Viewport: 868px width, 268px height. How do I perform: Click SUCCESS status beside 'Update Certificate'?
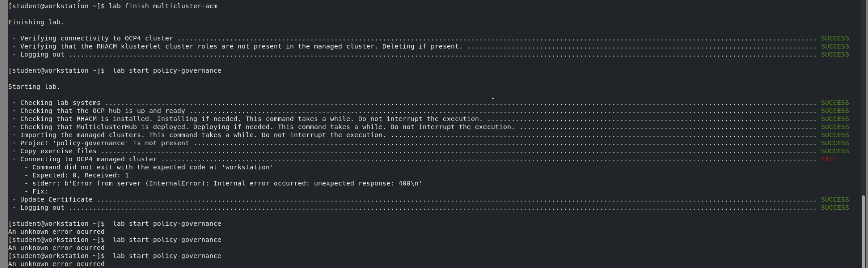pos(835,200)
